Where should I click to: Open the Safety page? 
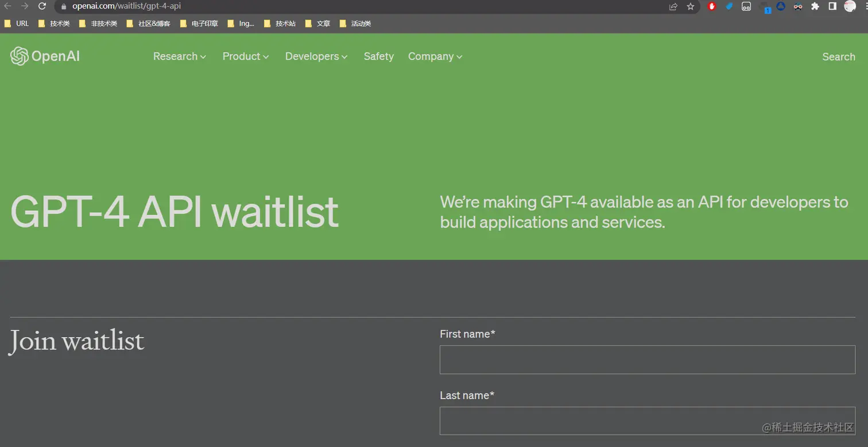coord(379,56)
